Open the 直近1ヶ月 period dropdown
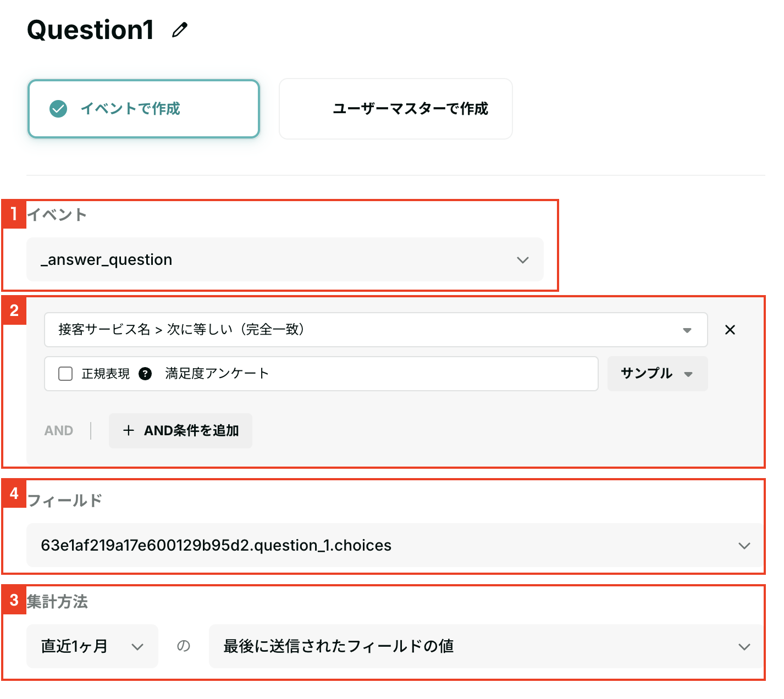The image size is (784, 699). point(92,646)
